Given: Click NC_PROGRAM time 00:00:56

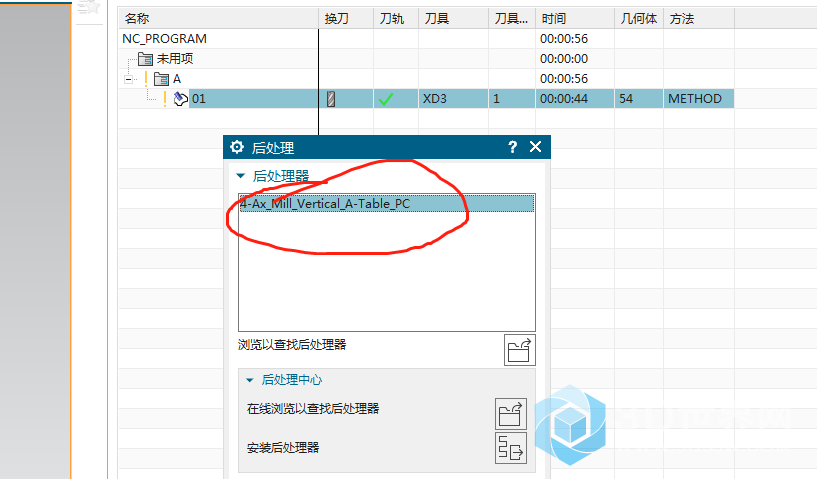Looking at the screenshot, I should tap(564, 39).
